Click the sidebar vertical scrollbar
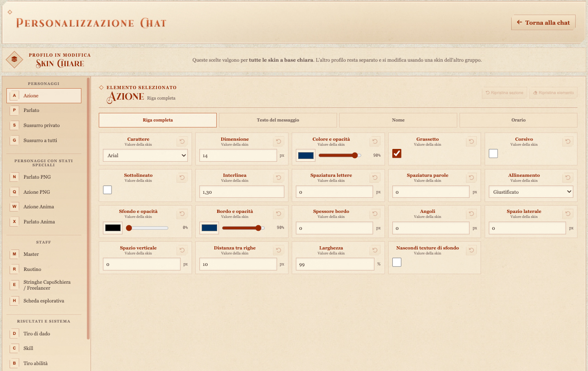Image resolution: width=588 pixels, height=371 pixels. pos(88,208)
